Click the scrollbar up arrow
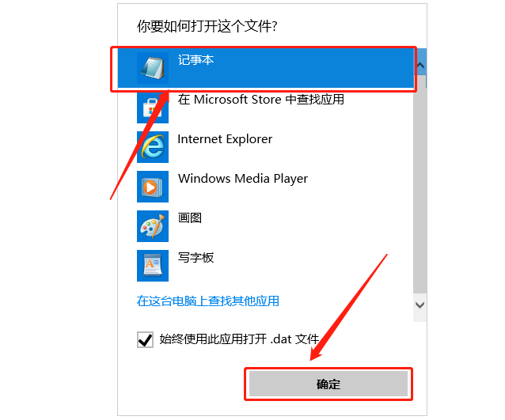The width and height of the screenshot is (505, 420). tap(420, 66)
